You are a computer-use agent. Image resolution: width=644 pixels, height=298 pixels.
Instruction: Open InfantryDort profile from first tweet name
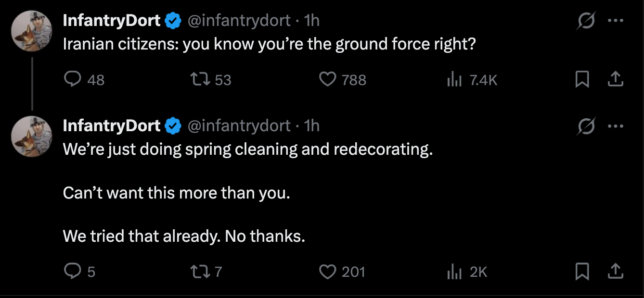pos(112,21)
